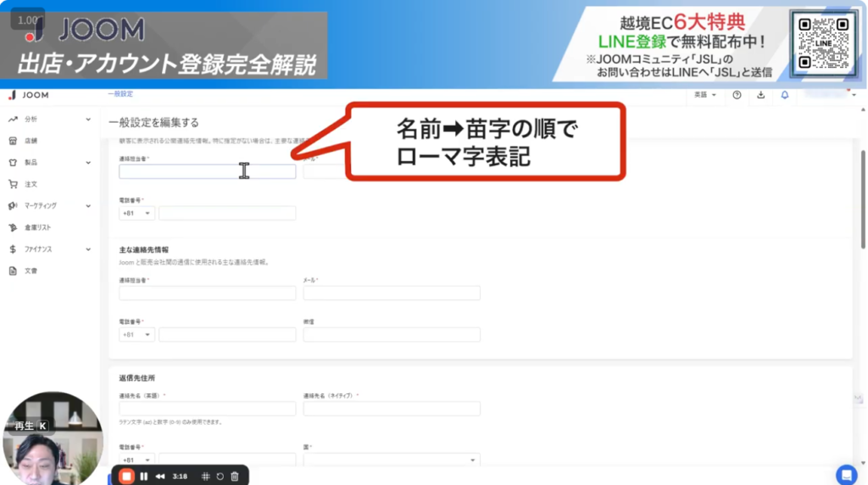Click the help question mark icon
The width and height of the screenshot is (868, 485).
737,95
